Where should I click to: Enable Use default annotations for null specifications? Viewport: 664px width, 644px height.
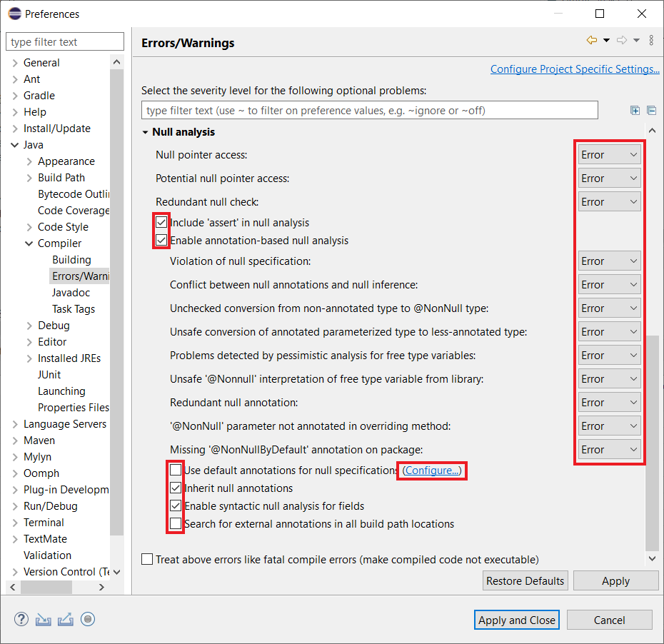[x=176, y=471]
